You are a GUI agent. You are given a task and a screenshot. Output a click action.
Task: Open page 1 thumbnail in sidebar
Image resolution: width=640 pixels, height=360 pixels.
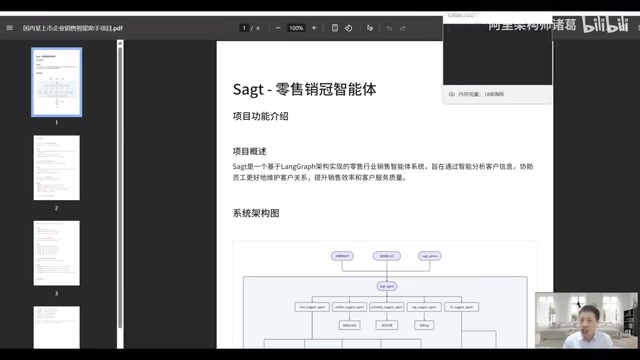coord(57,82)
